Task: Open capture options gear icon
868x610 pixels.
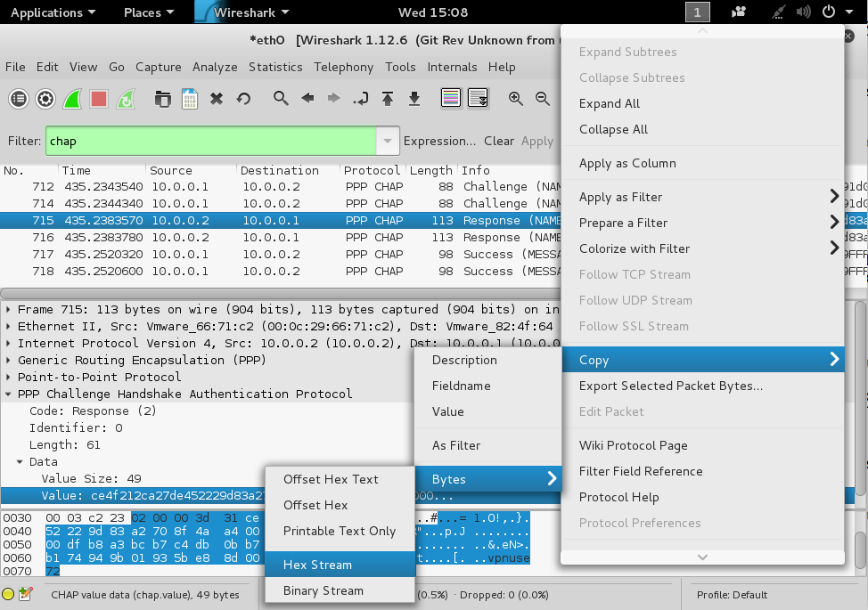Action: pyautogui.click(x=45, y=99)
